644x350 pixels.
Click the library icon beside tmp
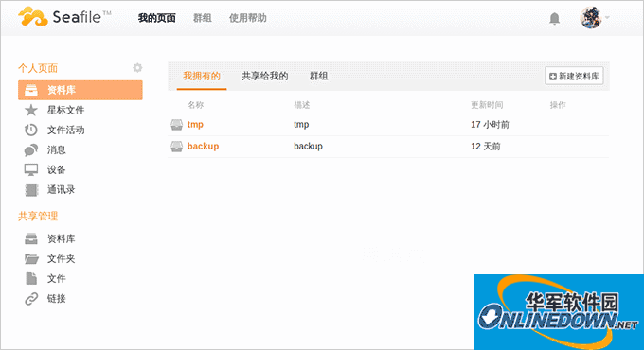176,125
